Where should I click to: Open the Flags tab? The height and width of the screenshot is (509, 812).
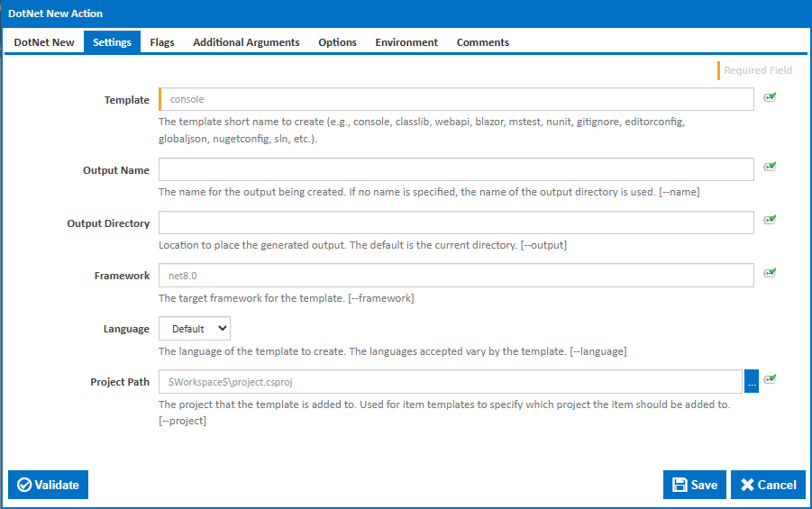click(x=162, y=42)
